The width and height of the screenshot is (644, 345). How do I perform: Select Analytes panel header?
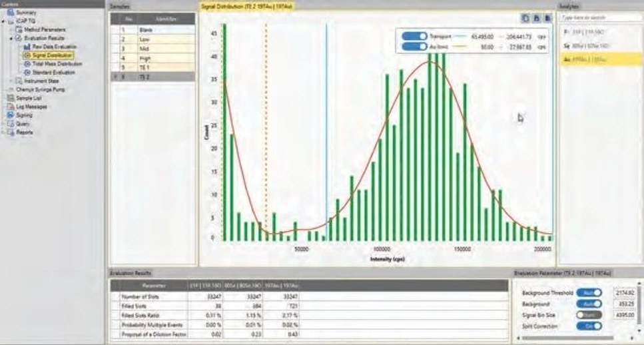[569, 6]
